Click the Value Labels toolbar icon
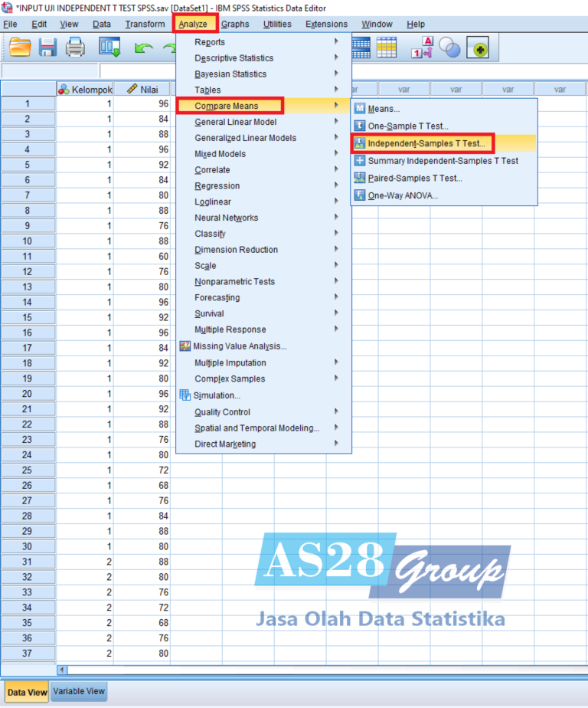 point(422,48)
